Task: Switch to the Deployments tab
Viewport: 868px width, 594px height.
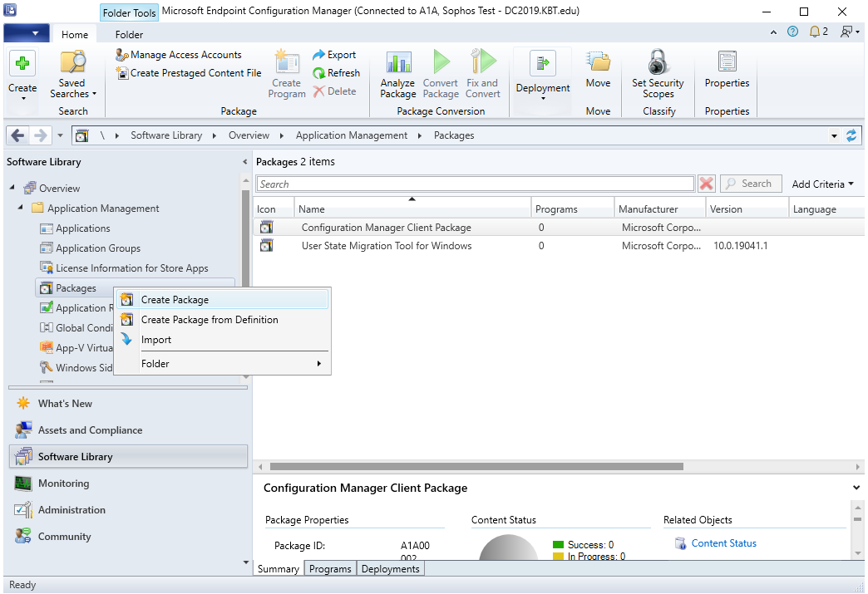Action: point(390,569)
